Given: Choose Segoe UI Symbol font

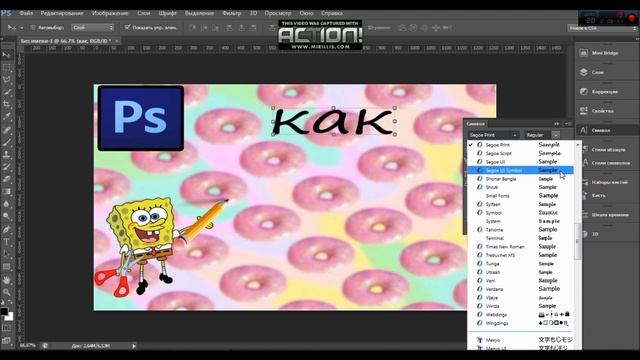Looking at the screenshot, I should [x=520, y=170].
